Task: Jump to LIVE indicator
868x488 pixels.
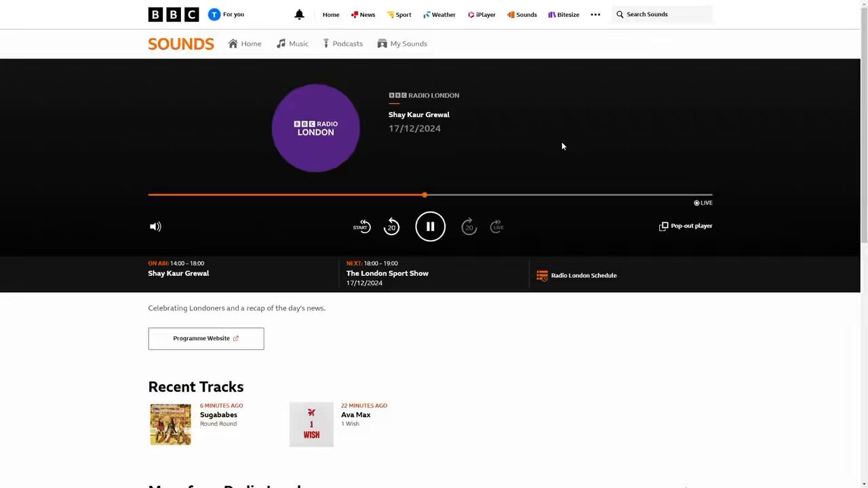Action: click(703, 203)
